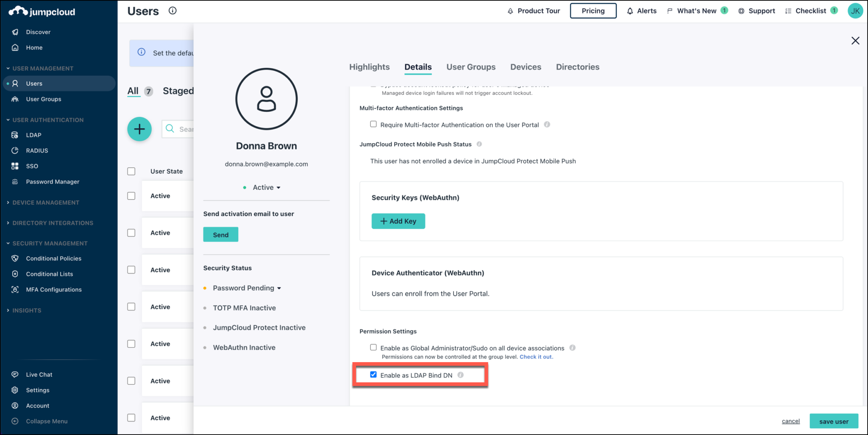The image size is (868, 435).
Task: Select RADIUS in the sidebar
Action: point(37,150)
